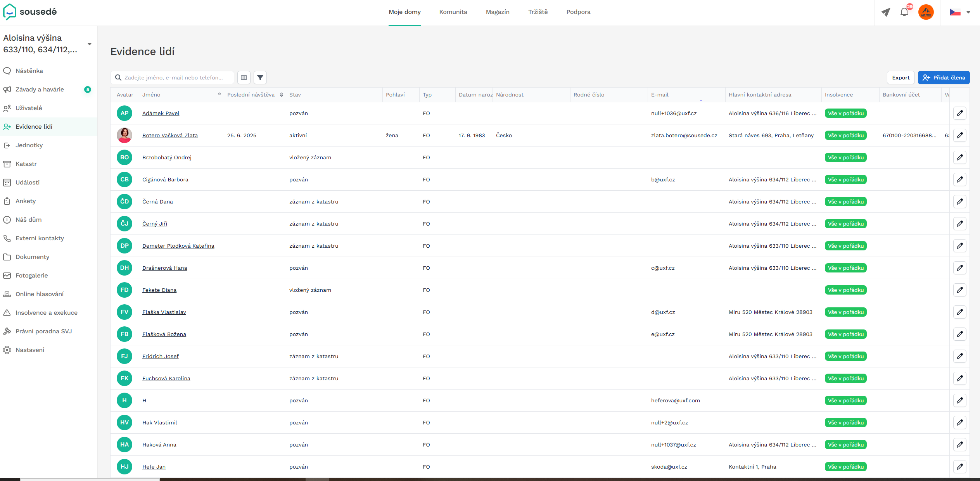Open Online hlasování in sidebar
The image size is (980, 481).
48,294
